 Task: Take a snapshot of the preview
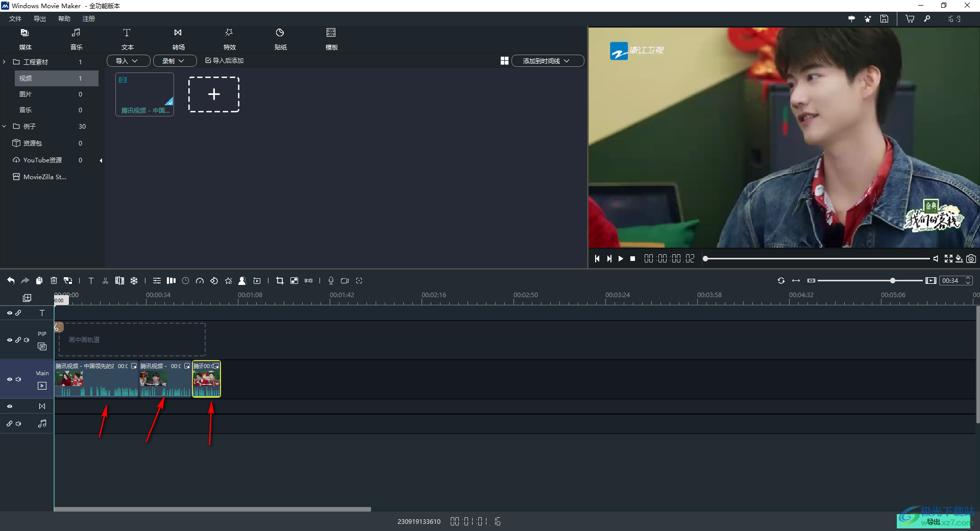pyautogui.click(x=971, y=259)
